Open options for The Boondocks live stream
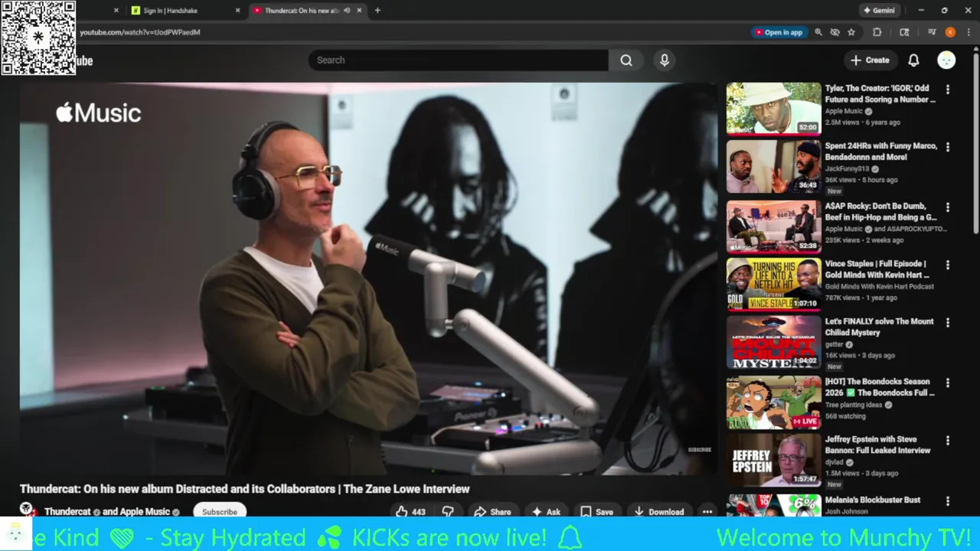Image resolution: width=980 pixels, height=551 pixels. point(948,383)
